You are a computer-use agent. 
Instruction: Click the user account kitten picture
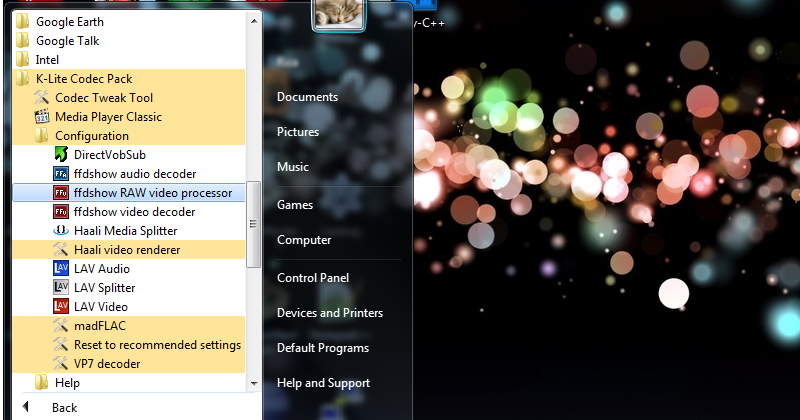[339, 14]
